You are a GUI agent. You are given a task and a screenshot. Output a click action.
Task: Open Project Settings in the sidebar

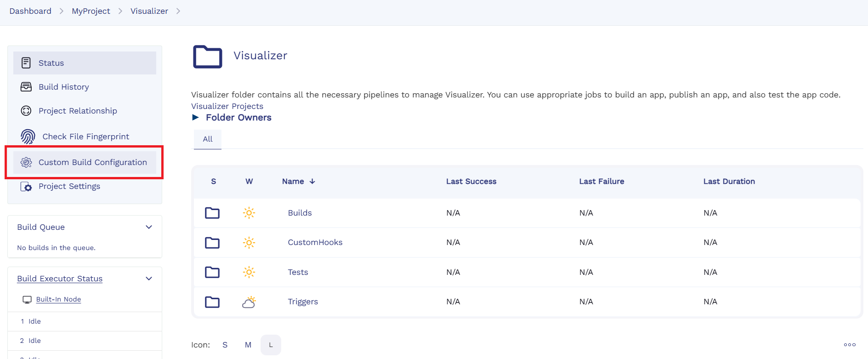pyautogui.click(x=85, y=186)
